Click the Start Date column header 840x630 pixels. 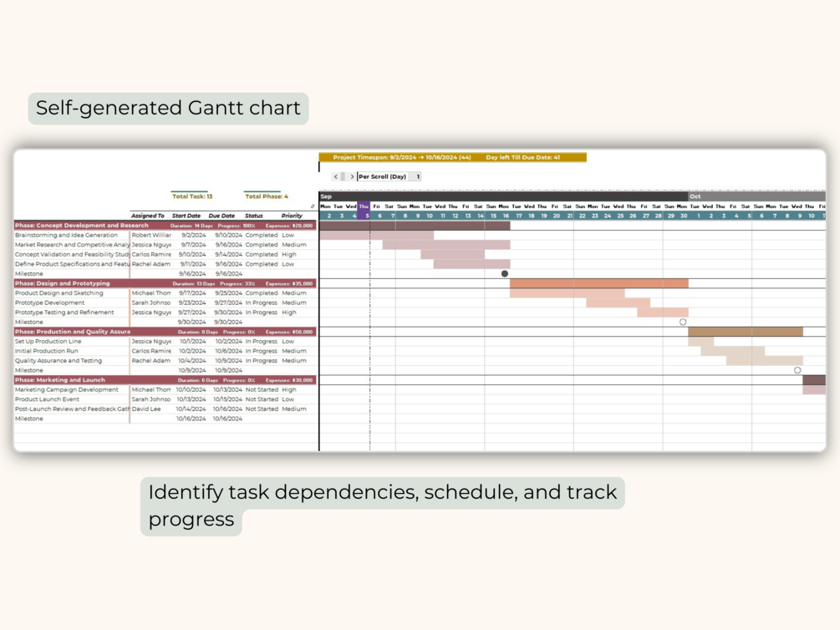click(x=186, y=216)
